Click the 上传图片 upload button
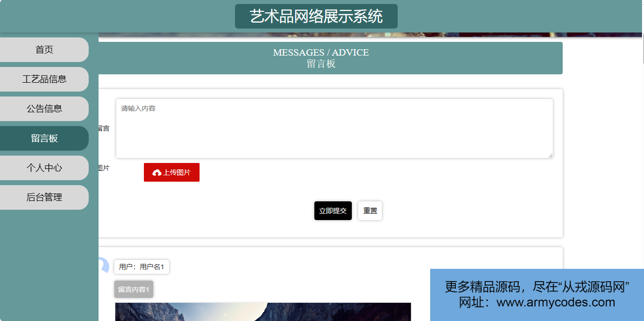The height and width of the screenshot is (321, 644). click(x=171, y=172)
